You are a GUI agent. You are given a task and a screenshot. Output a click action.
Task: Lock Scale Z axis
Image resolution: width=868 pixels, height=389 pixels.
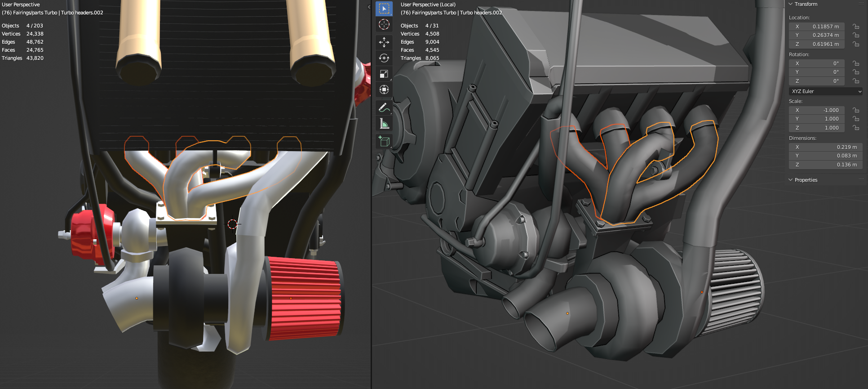[x=856, y=128]
